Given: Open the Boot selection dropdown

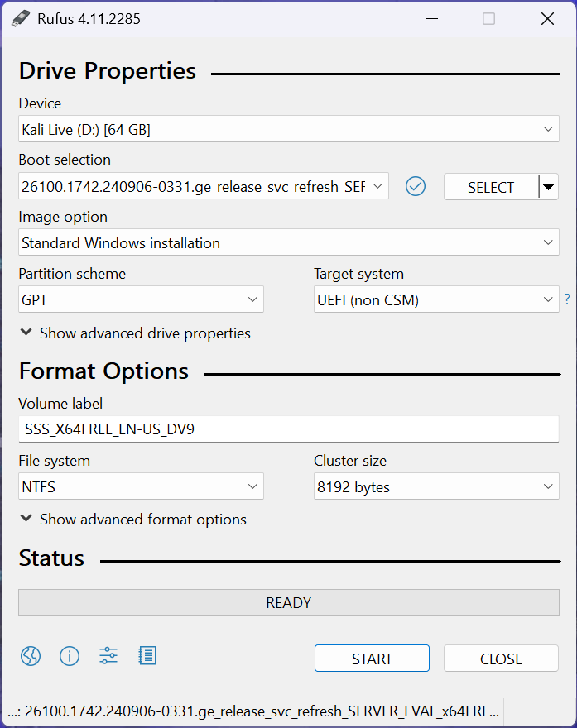Looking at the screenshot, I should (203, 187).
